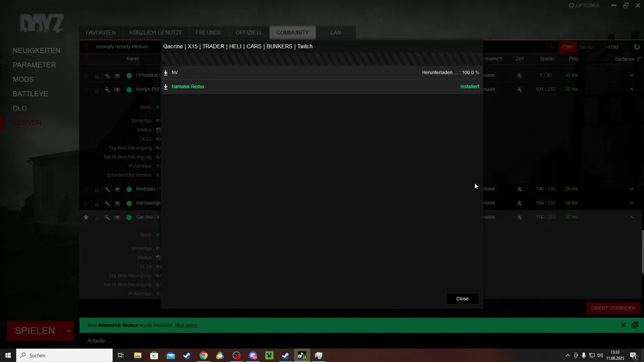Click the daytime sun icon on 7 / 20 row
Viewport: 644px width, 362px height.
tap(519, 75)
